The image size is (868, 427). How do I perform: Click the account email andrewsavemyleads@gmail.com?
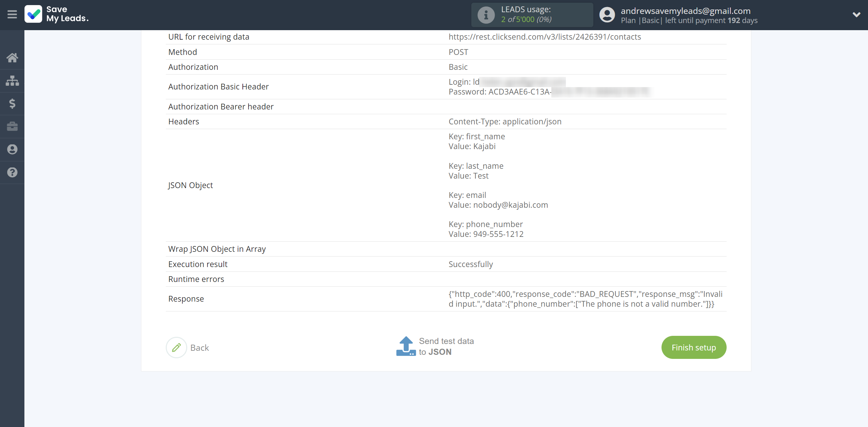[x=686, y=11]
